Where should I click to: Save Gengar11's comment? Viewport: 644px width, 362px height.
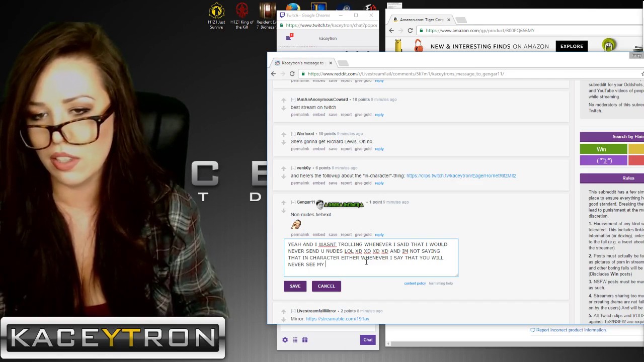333,235
